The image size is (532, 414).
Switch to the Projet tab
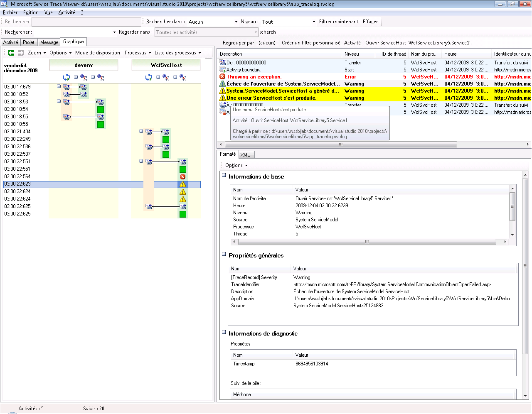(x=29, y=42)
